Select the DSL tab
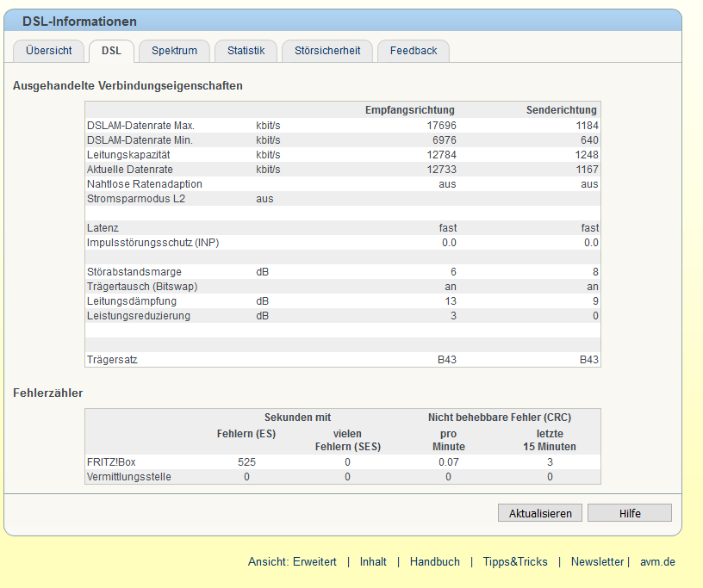This screenshot has width=703, height=588. pyautogui.click(x=111, y=51)
